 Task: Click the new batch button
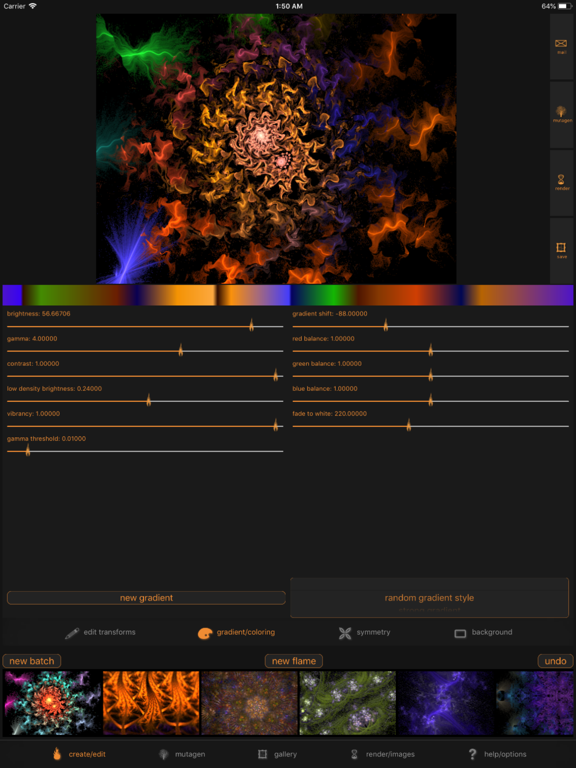[32, 661]
